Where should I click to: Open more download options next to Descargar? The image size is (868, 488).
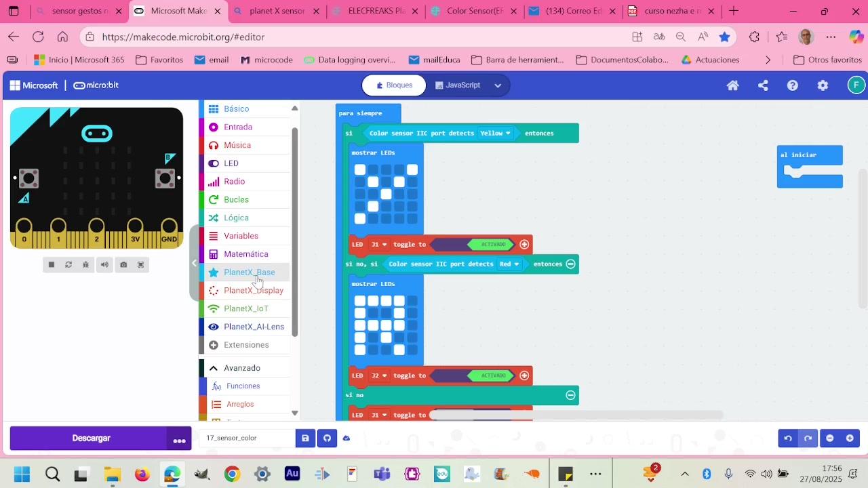coord(179,439)
